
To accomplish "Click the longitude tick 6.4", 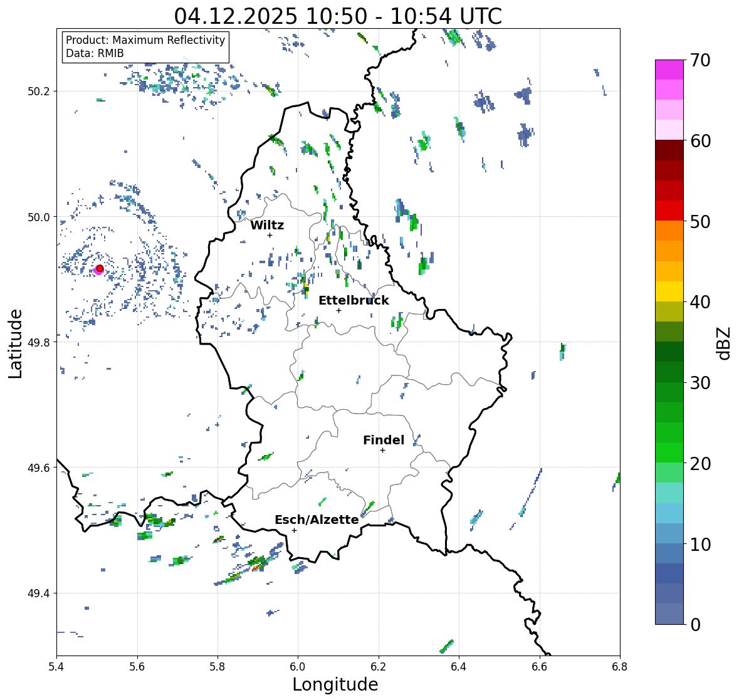I will coord(459,667).
